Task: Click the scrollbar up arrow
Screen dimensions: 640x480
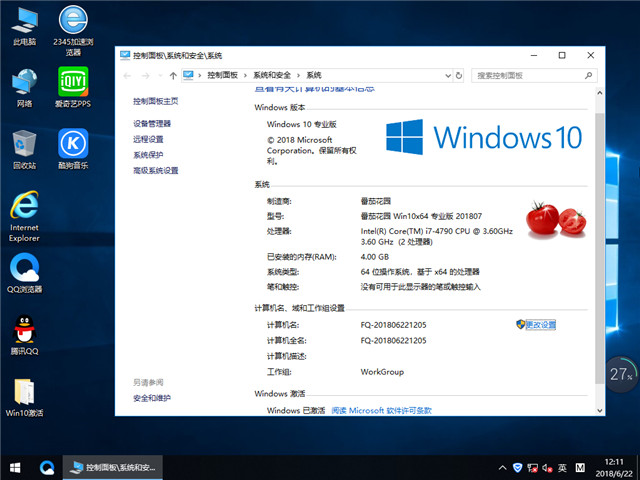Action: (x=599, y=93)
